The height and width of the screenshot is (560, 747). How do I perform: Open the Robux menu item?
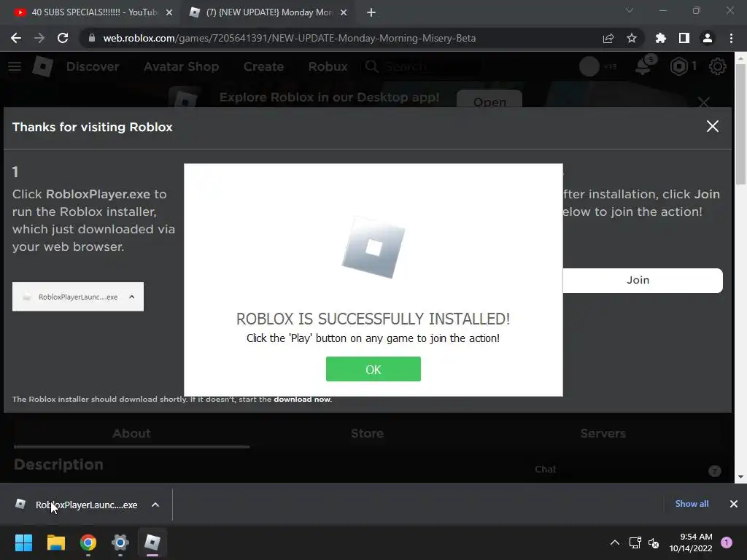[x=328, y=66]
